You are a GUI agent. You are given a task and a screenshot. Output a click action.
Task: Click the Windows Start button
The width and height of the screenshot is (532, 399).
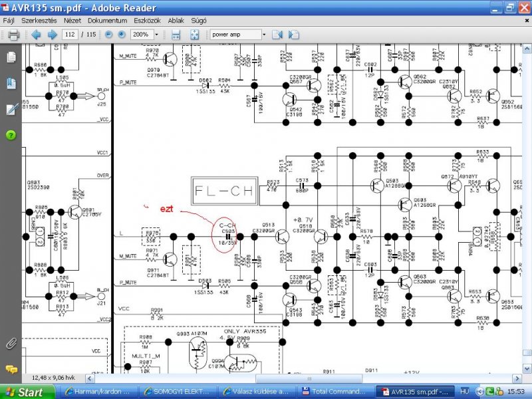(x=27, y=392)
